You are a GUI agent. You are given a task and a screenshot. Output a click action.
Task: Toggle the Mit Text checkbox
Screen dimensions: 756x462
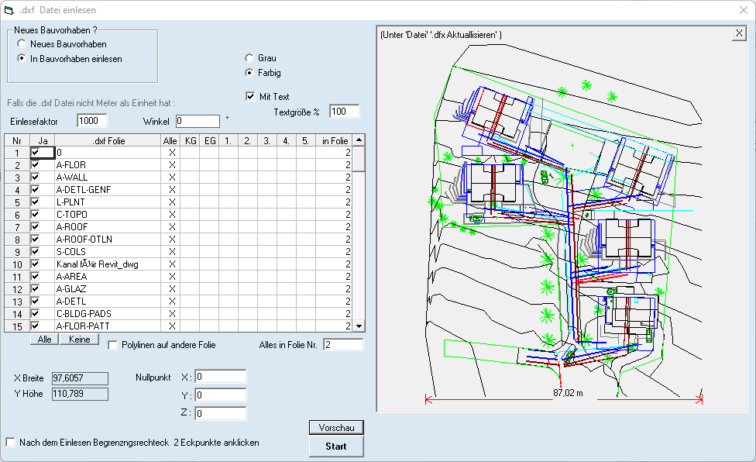250,96
